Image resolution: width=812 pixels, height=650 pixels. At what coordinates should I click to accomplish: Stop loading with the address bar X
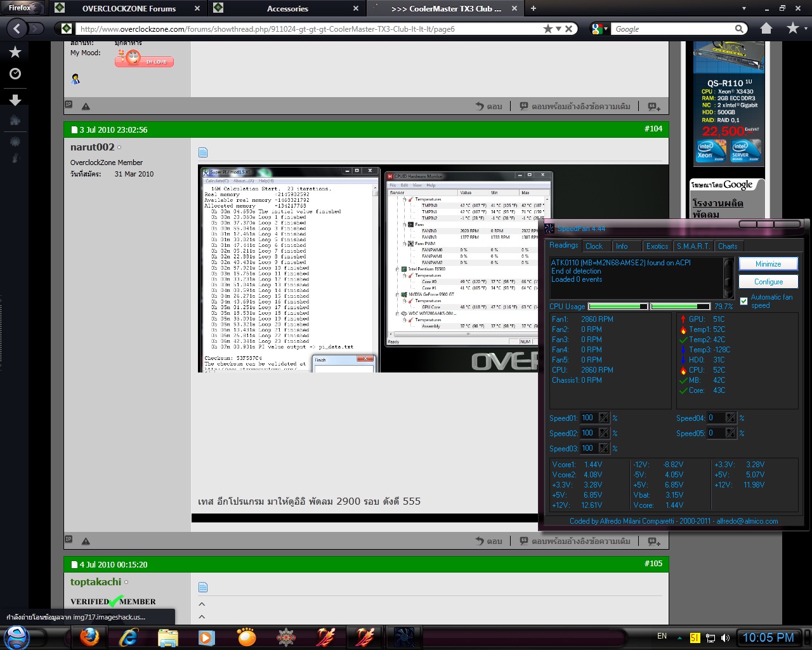pos(568,29)
